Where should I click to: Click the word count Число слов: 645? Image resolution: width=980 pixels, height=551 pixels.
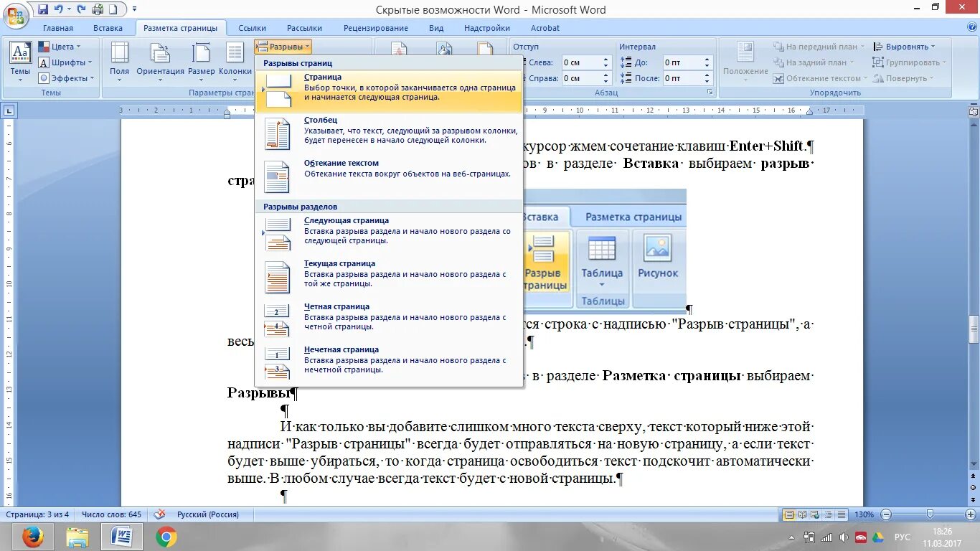[111, 514]
